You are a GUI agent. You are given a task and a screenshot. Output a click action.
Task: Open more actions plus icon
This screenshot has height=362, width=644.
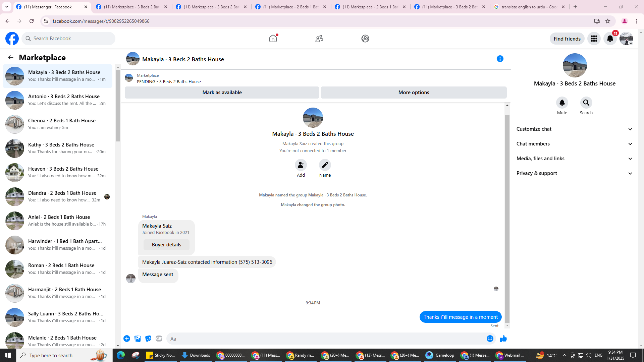tap(127, 339)
